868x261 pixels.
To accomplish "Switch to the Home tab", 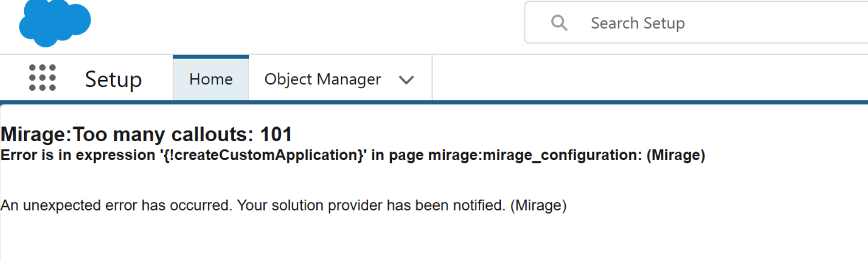I will 211,79.
